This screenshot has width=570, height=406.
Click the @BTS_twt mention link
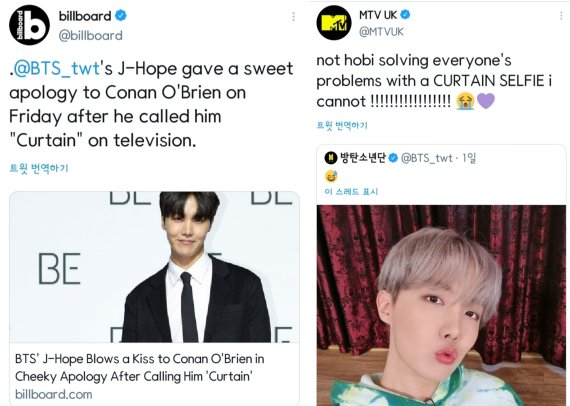click(x=56, y=68)
